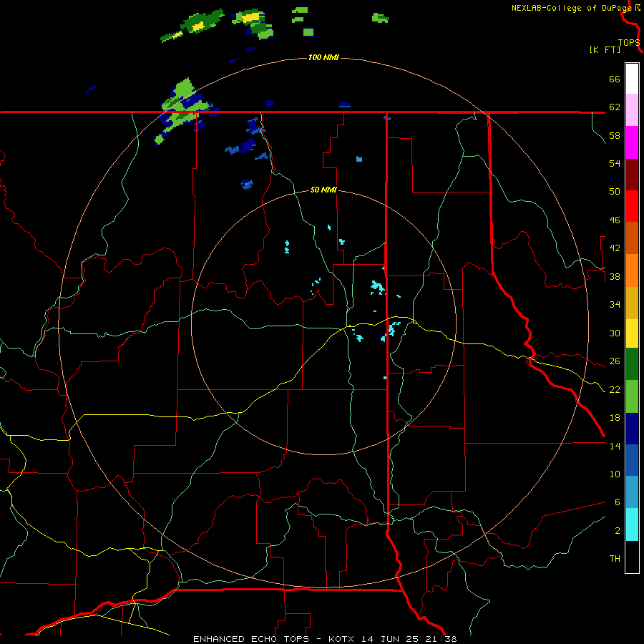Click the gold legend swatch
The height and width of the screenshot is (644, 644).
(x=632, y=303)
